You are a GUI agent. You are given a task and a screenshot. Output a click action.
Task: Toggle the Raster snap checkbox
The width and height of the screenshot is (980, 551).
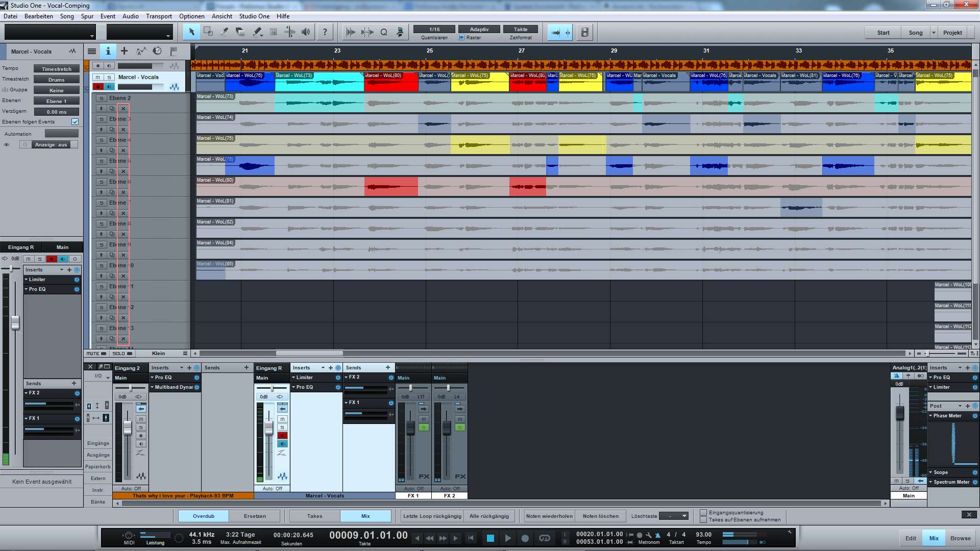point(461,38)
